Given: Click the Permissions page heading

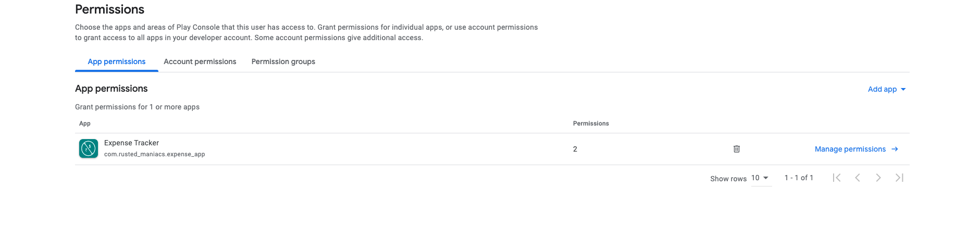Looking at the screenshot, I should (109, 9).
